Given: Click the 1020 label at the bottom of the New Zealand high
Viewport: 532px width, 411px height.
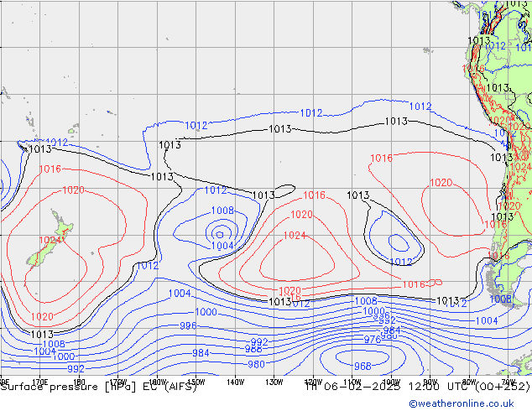Looking at the screenshot, I should 42,317.
